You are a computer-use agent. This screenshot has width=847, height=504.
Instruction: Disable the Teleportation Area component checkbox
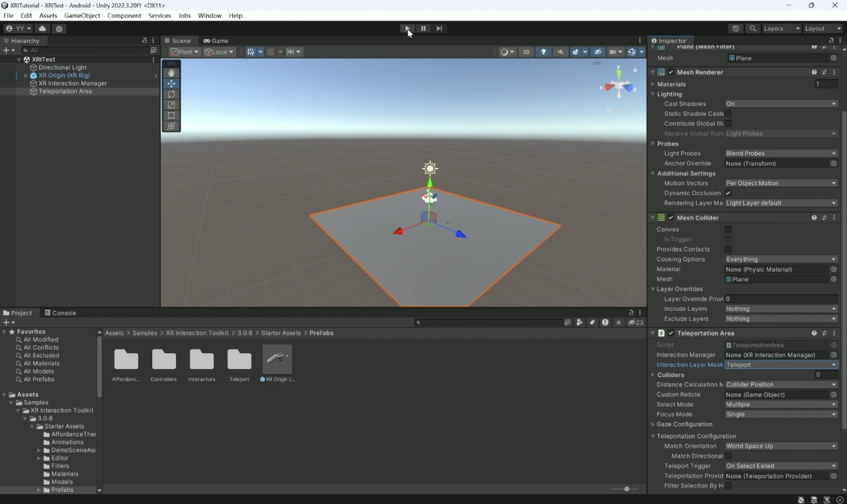tap(671, 333)
